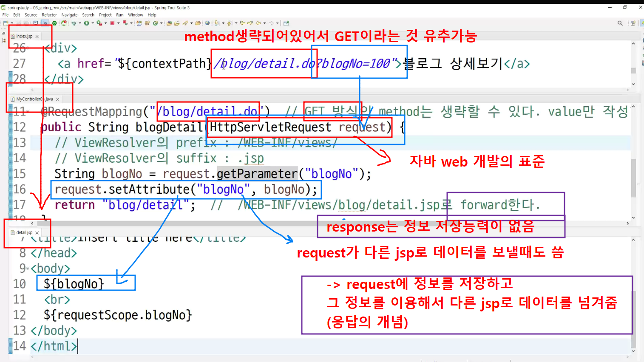Click the Run Last Tool icon
Viewport: 644px width, 362px height.
tap(99, 23)
